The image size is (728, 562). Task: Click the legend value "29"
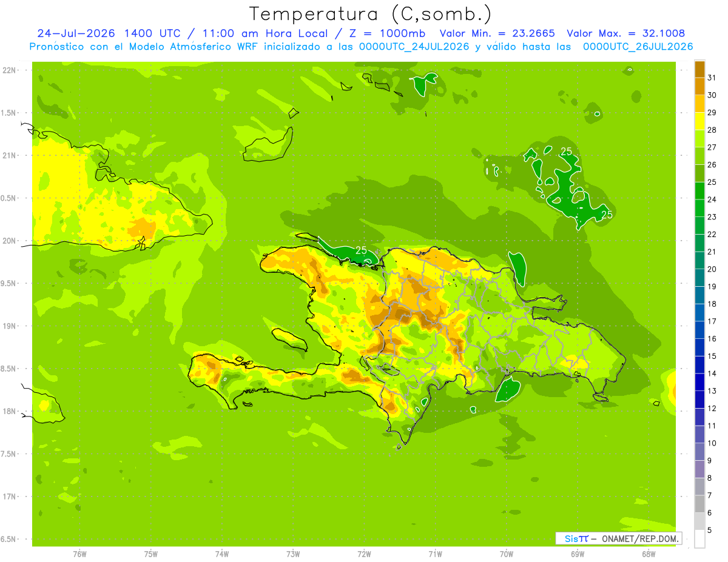point(712,112)
